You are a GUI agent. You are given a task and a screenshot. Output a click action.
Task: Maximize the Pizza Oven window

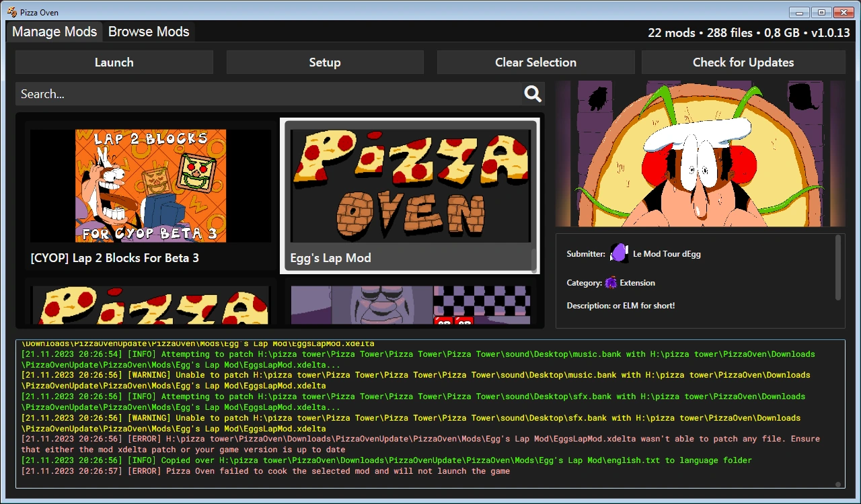click(821, 12)
